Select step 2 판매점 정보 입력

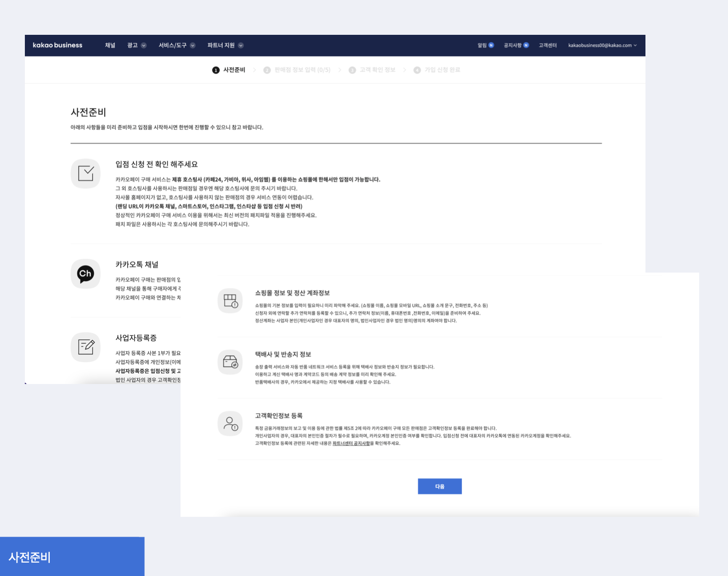coord(297,70)
